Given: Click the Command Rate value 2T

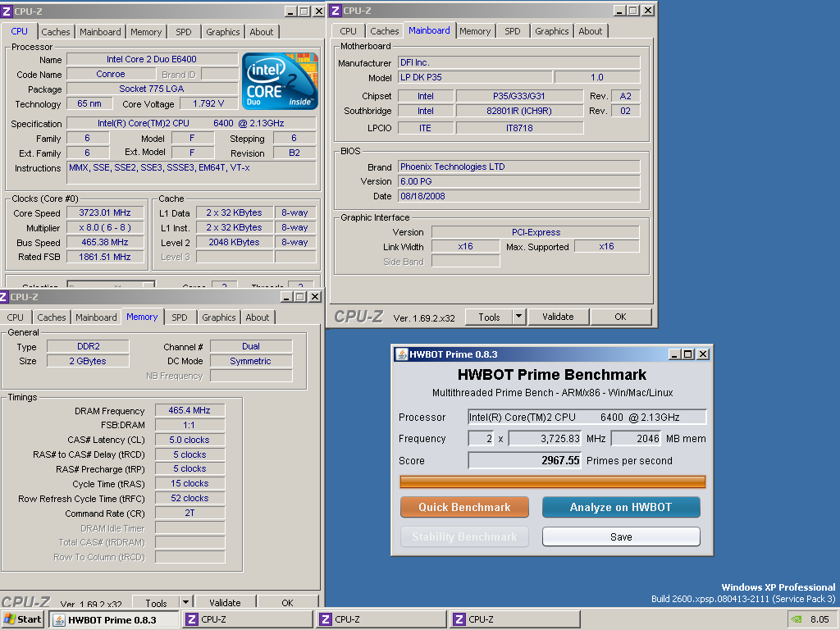Looking at the screenshot, I should [189, 513].
